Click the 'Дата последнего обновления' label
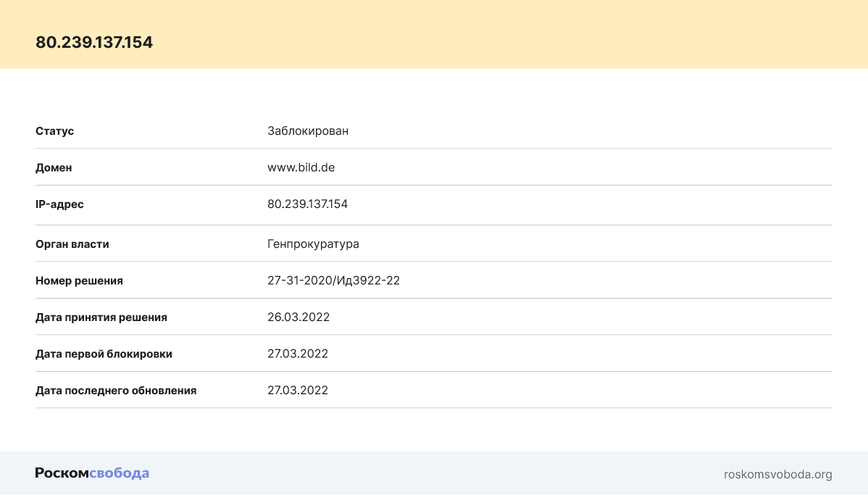This screenshot has width=868, height=495. click(116, 391)
